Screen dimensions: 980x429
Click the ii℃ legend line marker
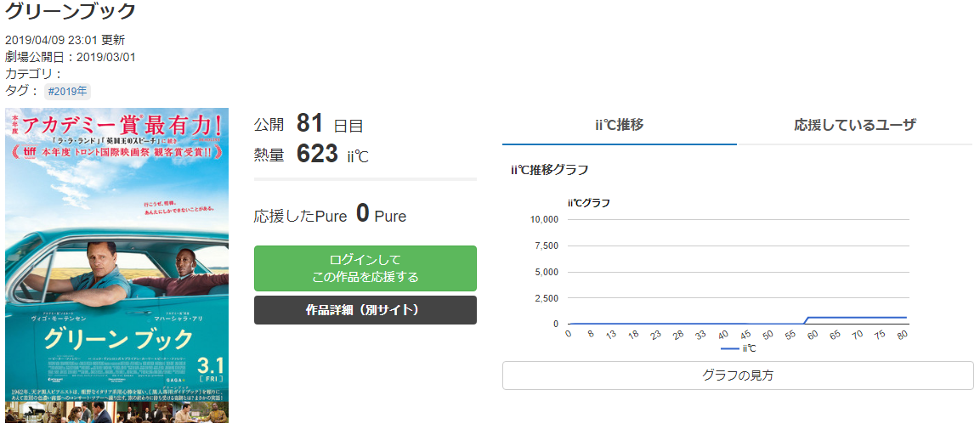(x=729, y=348)
